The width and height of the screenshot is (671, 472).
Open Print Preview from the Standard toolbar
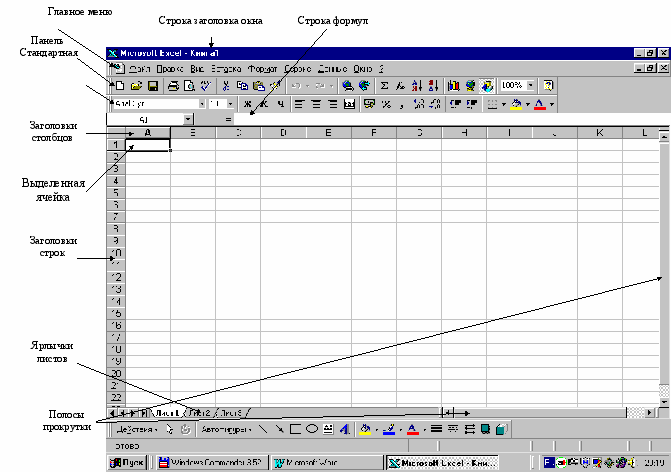point(189,86)
